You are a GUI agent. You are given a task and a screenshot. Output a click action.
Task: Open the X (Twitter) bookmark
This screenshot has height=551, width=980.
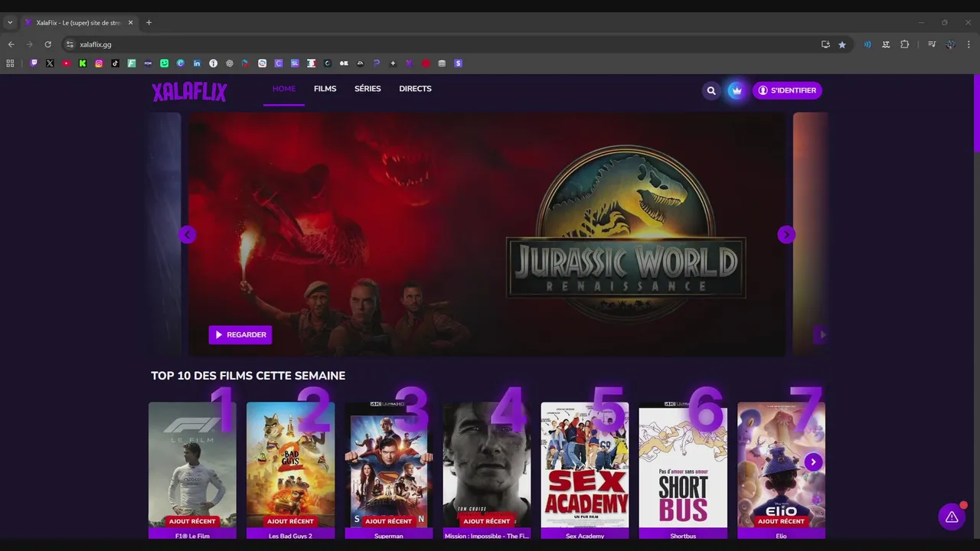pyautogui.click(x=50, y=64)
